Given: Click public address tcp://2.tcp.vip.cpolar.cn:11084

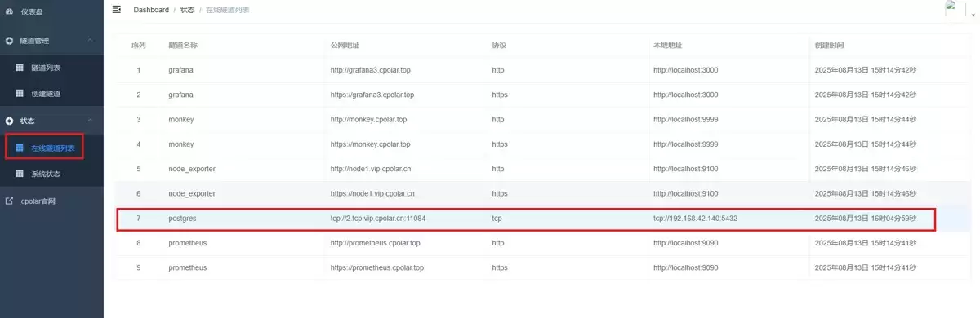Looking at the screenshot, I should pyautogui.click(x=378, y=219).
